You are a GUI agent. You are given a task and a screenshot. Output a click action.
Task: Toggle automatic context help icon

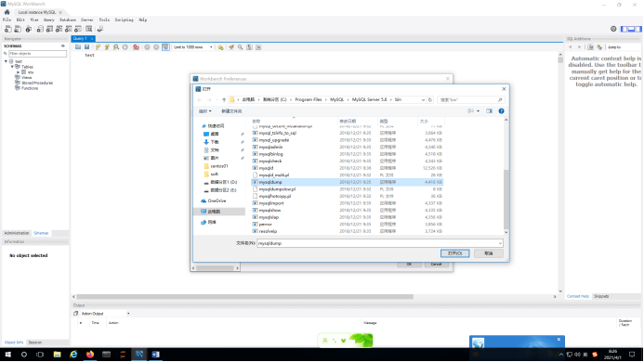pos(599,47)
